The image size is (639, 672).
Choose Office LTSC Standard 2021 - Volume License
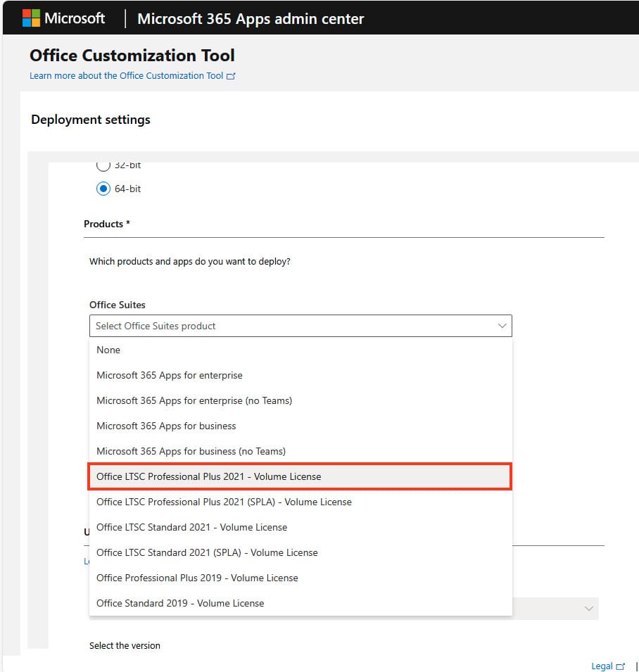pos(191,527)
